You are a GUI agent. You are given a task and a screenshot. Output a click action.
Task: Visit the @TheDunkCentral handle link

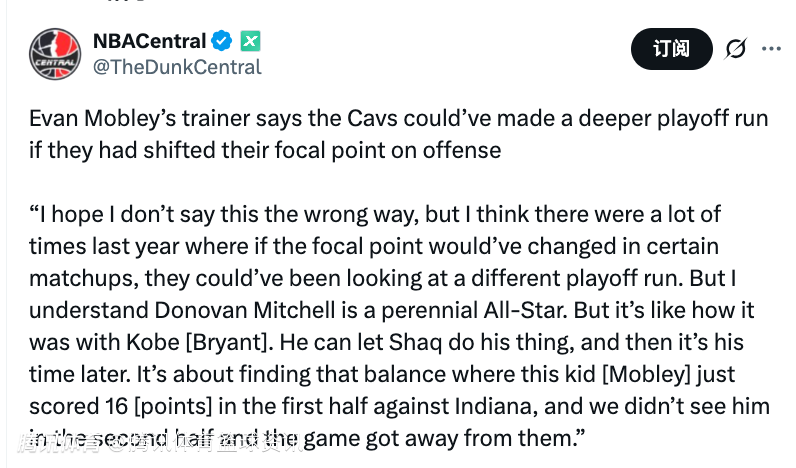coord(177,67)
